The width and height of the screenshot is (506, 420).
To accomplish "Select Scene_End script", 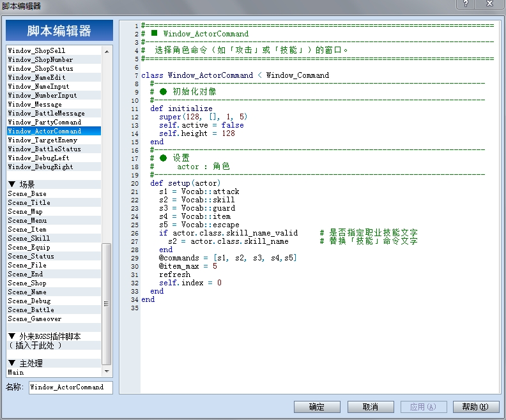I will point(54,274).
